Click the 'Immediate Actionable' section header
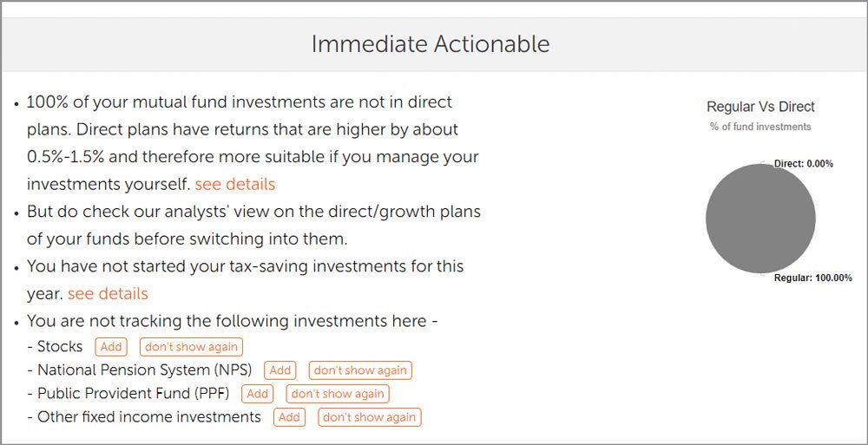The height and width of the screenshot is (445, 868). [431, 43]
